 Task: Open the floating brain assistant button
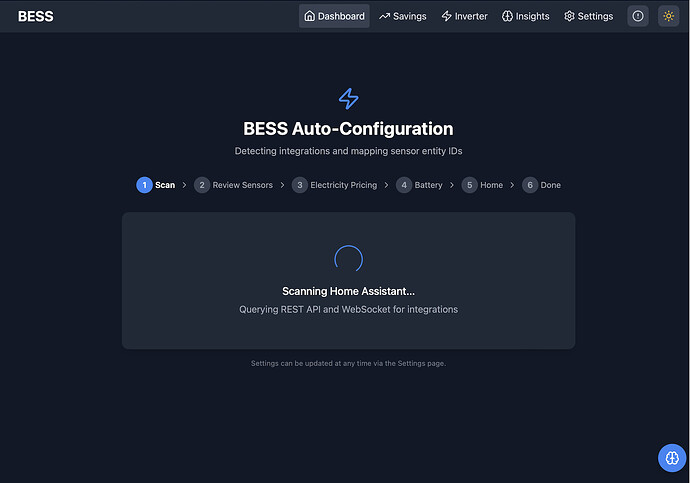[672, 458]
